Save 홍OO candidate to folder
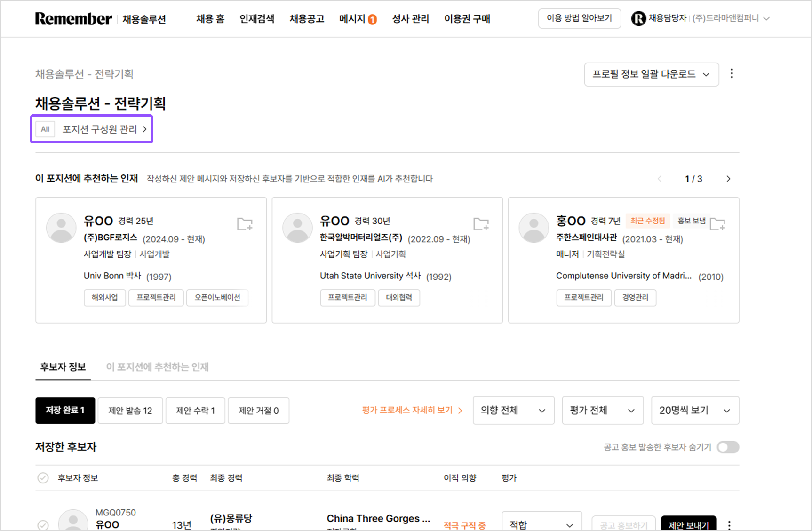Screen dimensions: 812x531 717,224
